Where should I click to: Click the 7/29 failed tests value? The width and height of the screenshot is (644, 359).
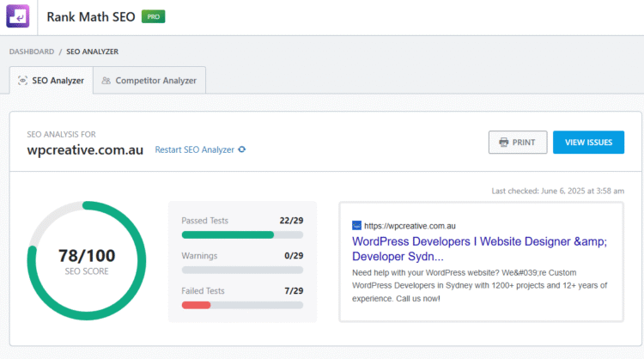[294, 291]
